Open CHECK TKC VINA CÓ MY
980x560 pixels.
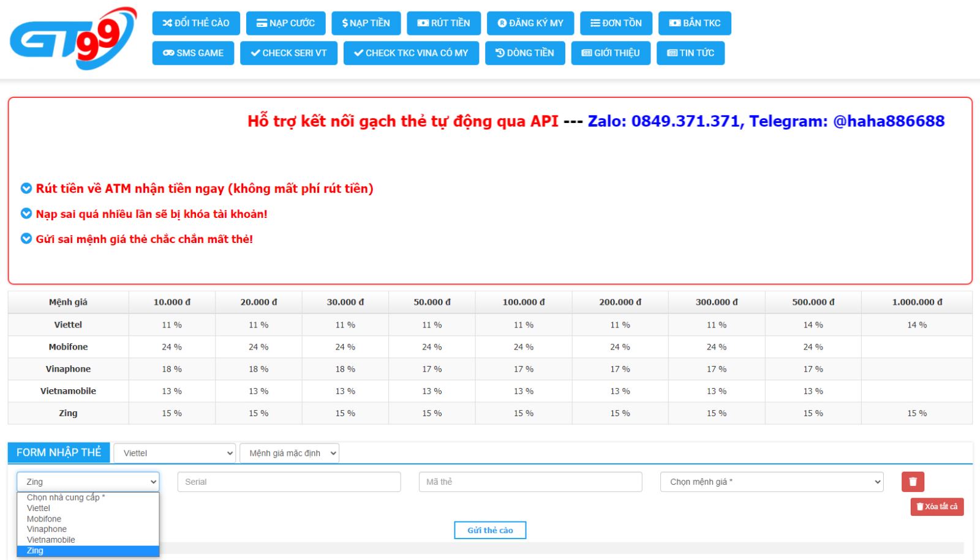[411, 53]
